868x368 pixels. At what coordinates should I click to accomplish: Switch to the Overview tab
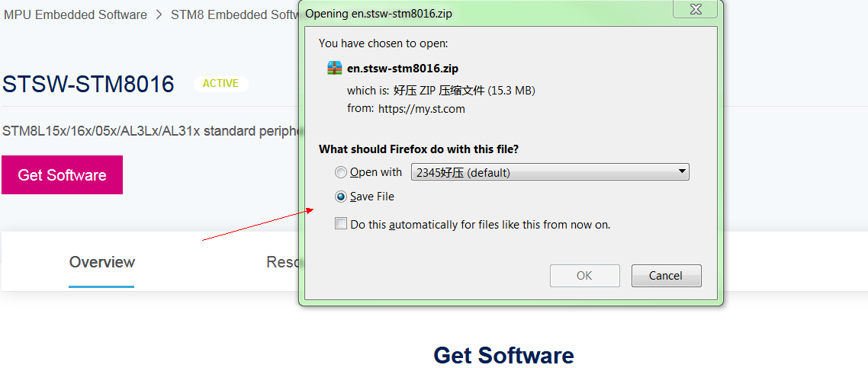[x=101, y=262]
